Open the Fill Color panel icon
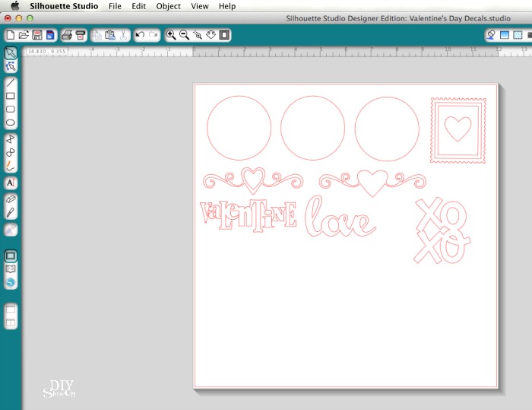The image size is (532, 410). [x=491, y=35]
